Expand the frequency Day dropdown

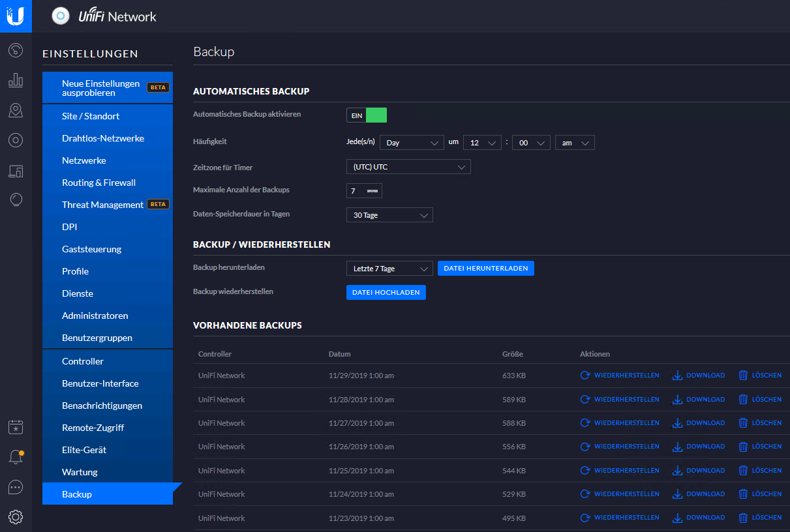coord(412,143)
